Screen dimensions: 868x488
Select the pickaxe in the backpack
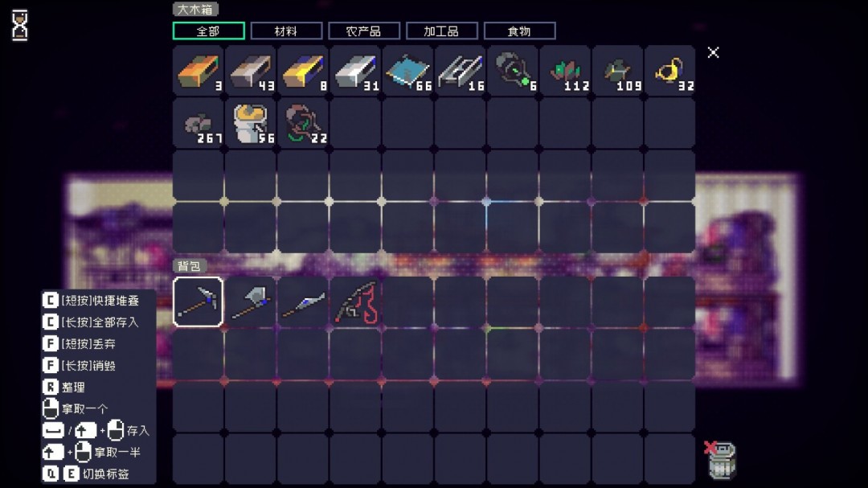click(x=198, y=301)
